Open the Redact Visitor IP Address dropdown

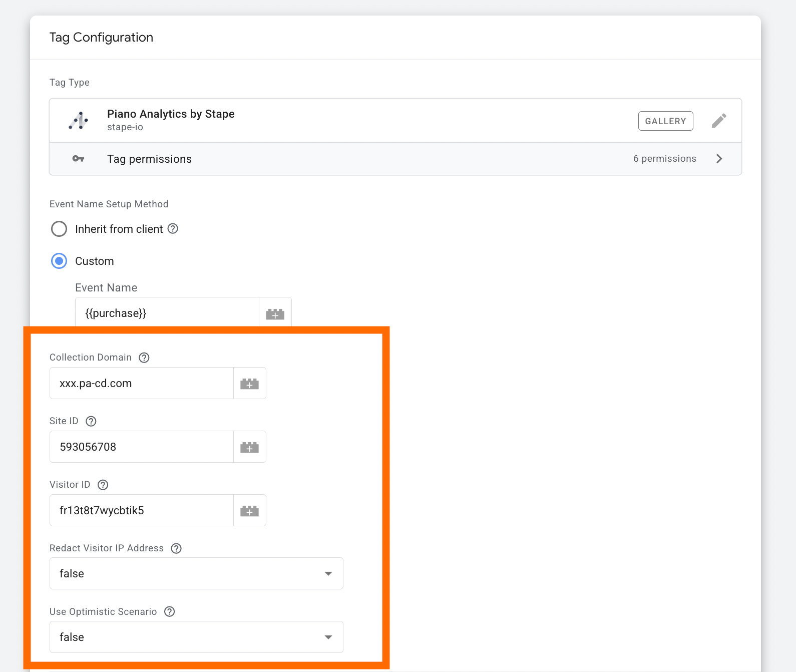(x=196, y=573)
